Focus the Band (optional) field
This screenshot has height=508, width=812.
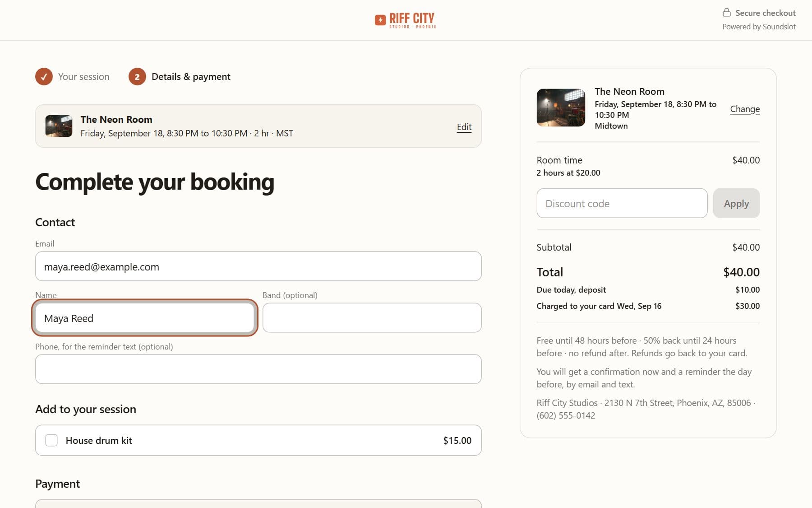pos(372,318)
